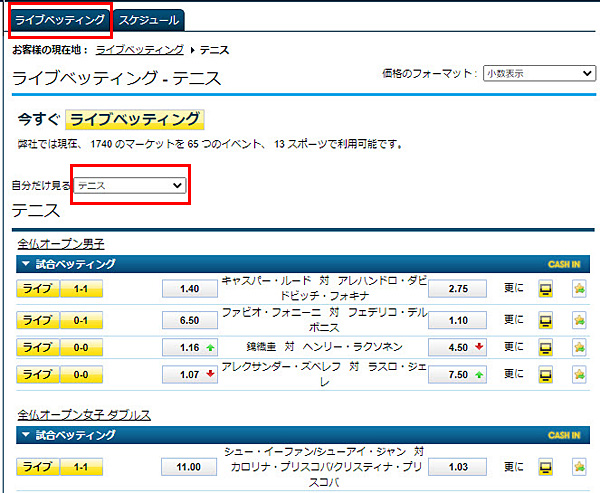Screen dimensions: 600x493
Task: Open the 小数表示 price format dropdown
Action: [x=539, y=73]
